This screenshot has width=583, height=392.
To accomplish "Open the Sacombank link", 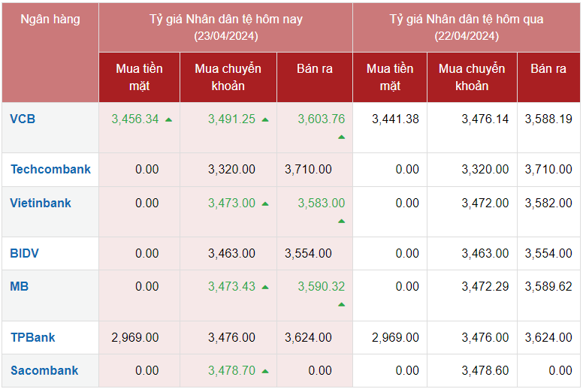I will [44, 370].
